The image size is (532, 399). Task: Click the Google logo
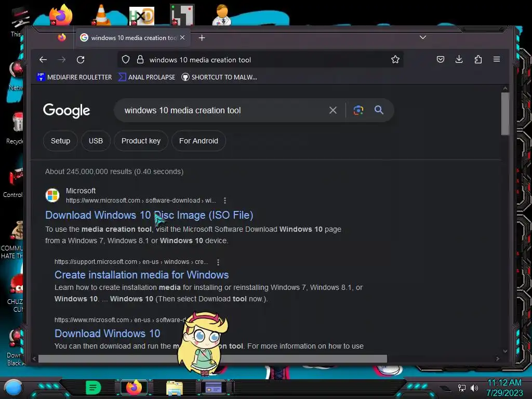(66, 111)
